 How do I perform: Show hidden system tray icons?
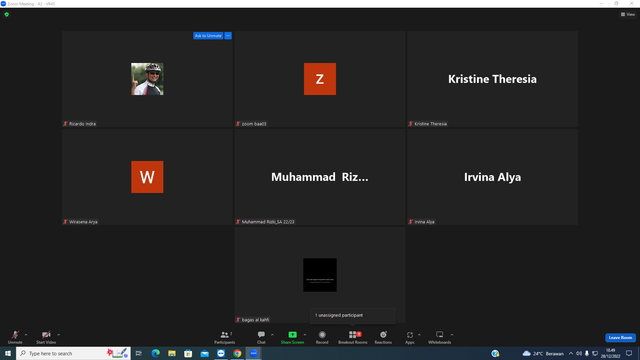[571, 353]
